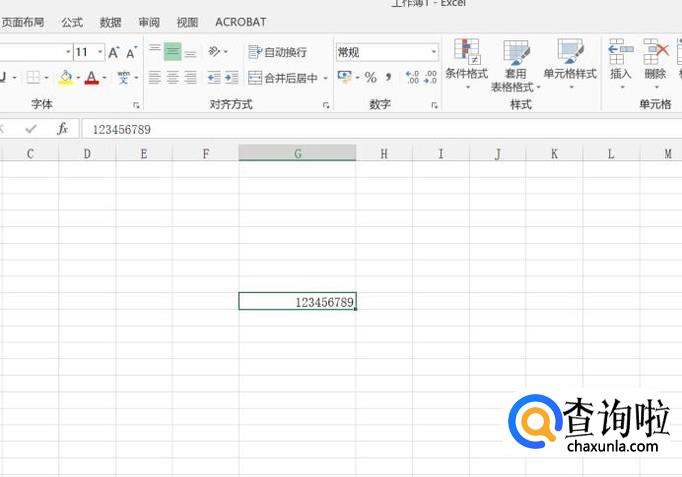This screenshot has height=477, width=682.
Task: Expand the 合并后居中 dropdown arrow
Action: 325,78
